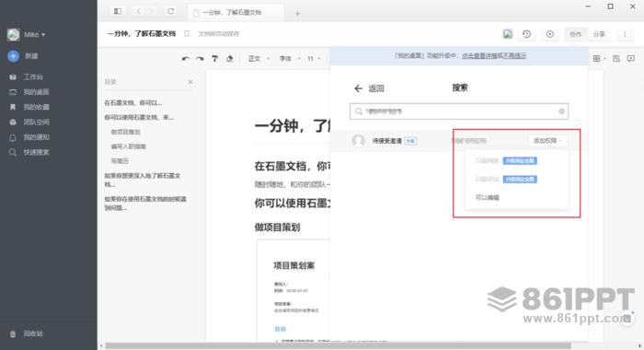Undo the last edit
The height and width of the screenshot is (350, 644).
click(186, 59)
